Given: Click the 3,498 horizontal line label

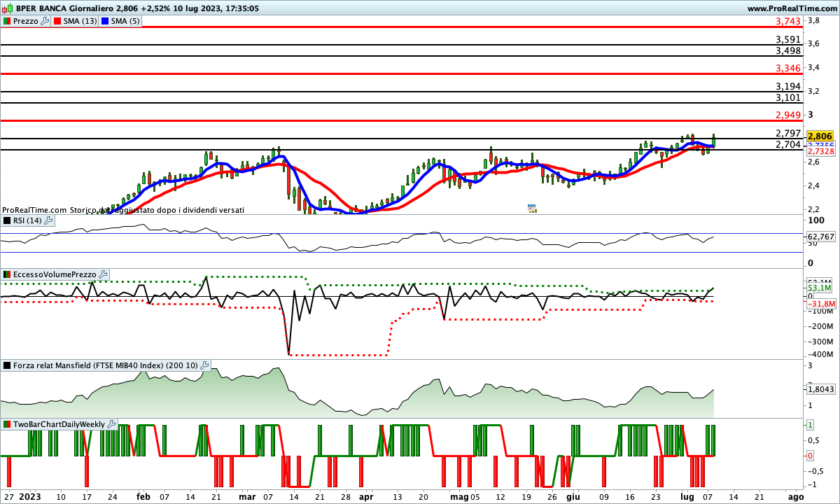Looking at the screenshot, I should coord(788,51).
